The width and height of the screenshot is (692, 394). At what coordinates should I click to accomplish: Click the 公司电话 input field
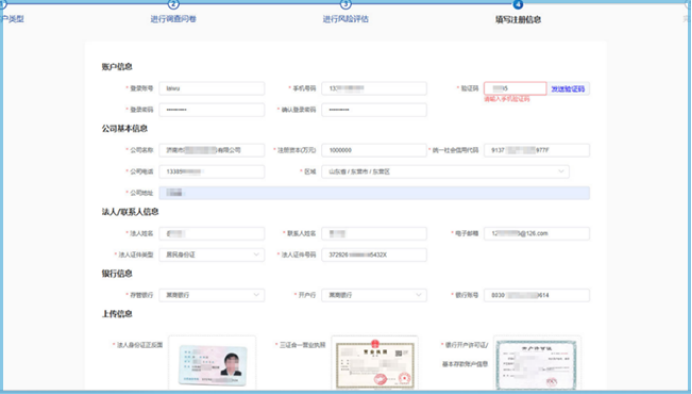[212, 172]
